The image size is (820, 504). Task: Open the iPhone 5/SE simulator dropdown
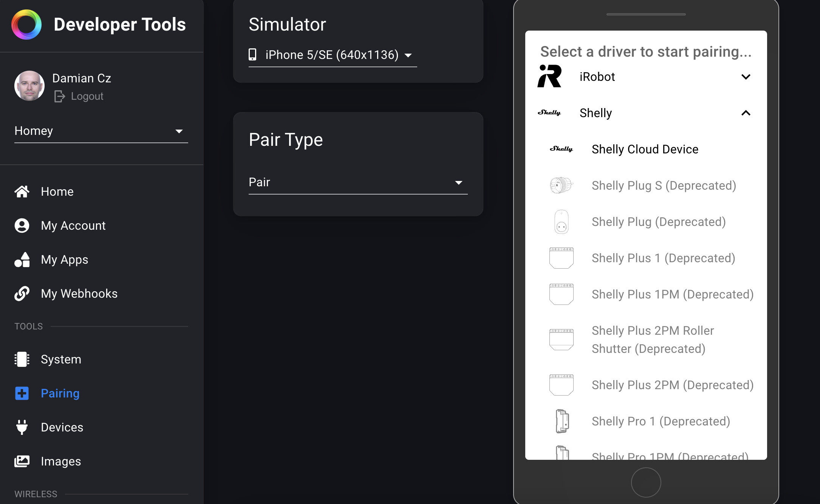coord(332,55)
